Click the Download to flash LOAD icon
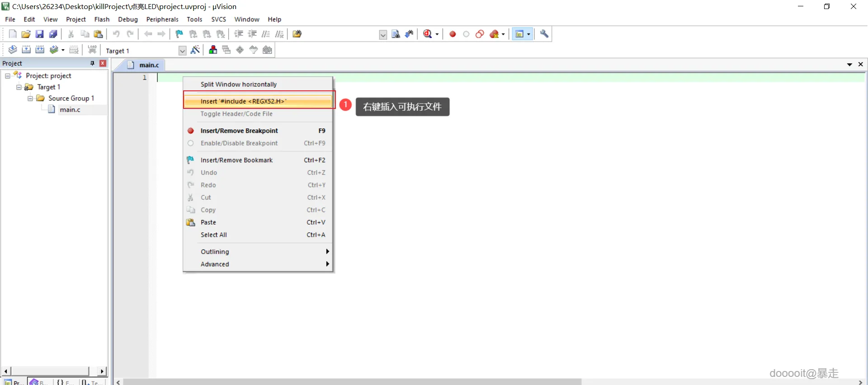Image resolution: width=868 pixels, height=385 pixels. click(92, 50)
